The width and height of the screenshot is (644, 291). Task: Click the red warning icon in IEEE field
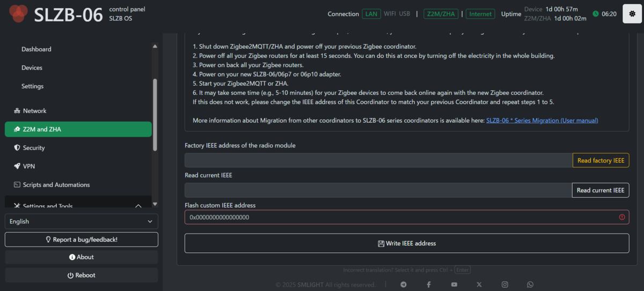point(622,217)
